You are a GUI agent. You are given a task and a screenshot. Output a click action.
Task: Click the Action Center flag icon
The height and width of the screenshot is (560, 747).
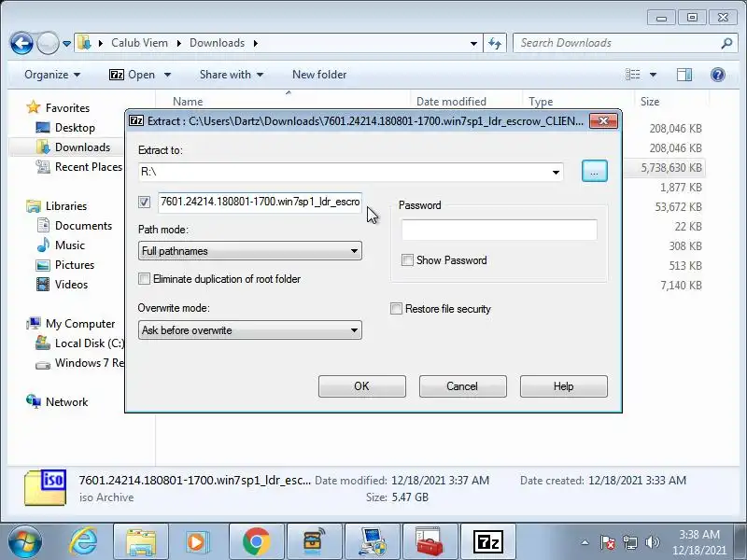607,542
